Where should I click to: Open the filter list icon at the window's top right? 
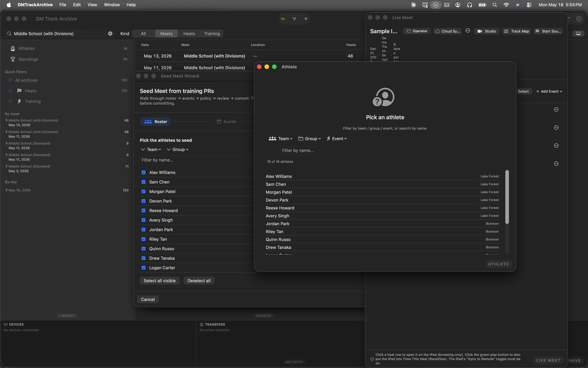579,19
